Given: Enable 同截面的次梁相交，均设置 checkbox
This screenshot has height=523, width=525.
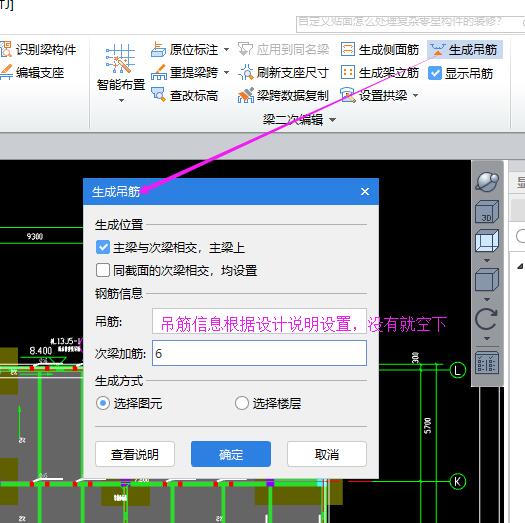Looking at the screenshot, I should [102, 270].
